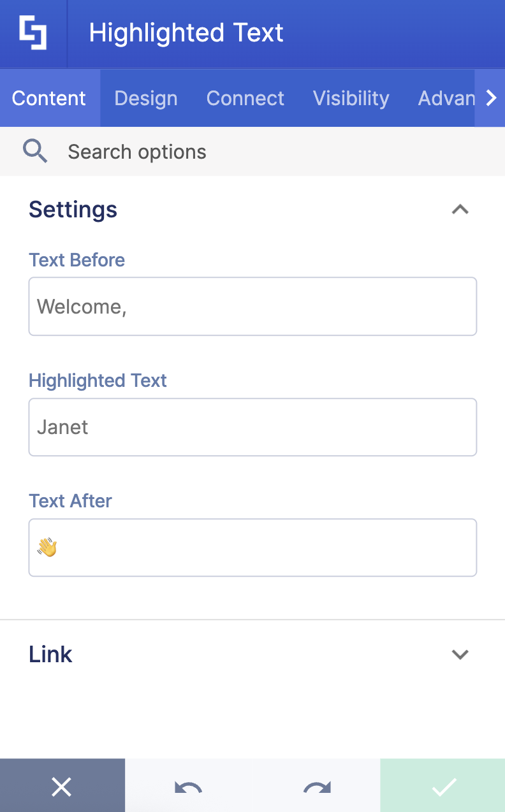Switch to the Advanced tab
This screenshot has width=505, height=812.
(x=447, y=98)
